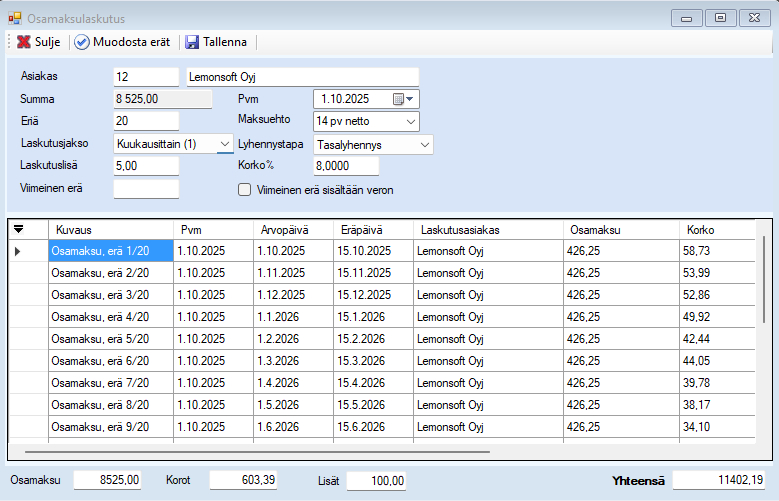Click the vertical scrollbar of the grid
Viewport: 779px width, 501px height.
[x=763, y=280]
